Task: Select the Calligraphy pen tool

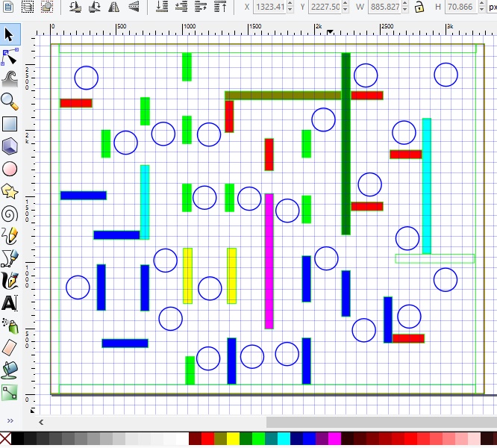Action: coord(10,281)
